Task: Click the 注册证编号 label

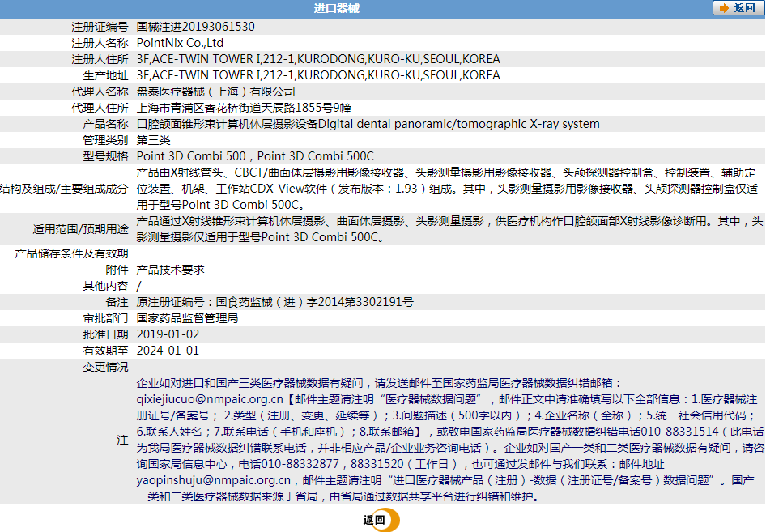Action: (100, 27)
